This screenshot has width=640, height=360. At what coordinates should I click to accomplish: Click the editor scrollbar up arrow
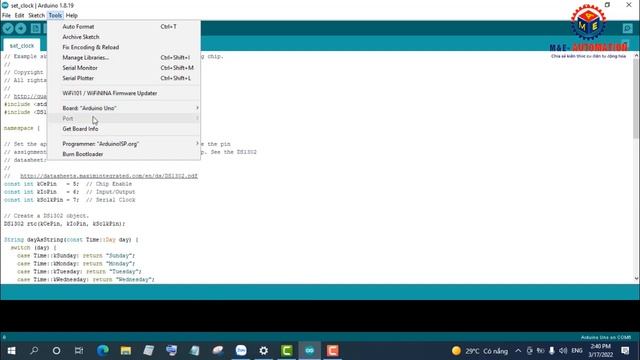(x=636, y=55)
